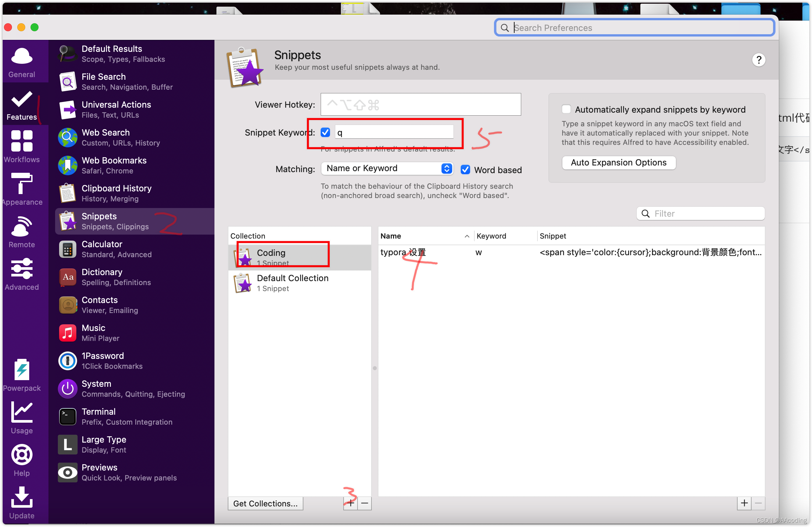This screenshot has height=527, width=812.
Task: Click Get Collections button
Action: pos(266,503)
